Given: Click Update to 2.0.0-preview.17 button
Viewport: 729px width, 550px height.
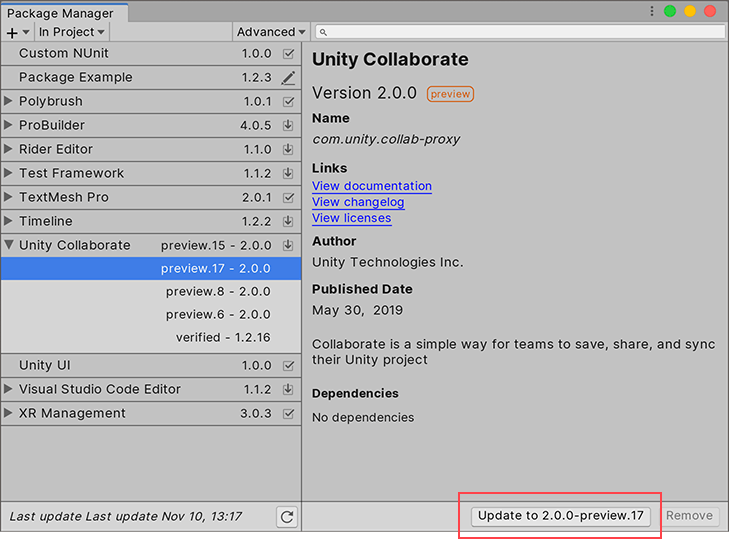Looking at the screenshot, I should (x=560, y=516).
